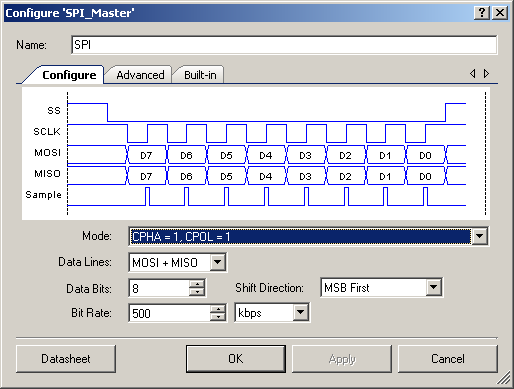Click the dialog resize grip corner
The image size is (514, 389).
504,379
